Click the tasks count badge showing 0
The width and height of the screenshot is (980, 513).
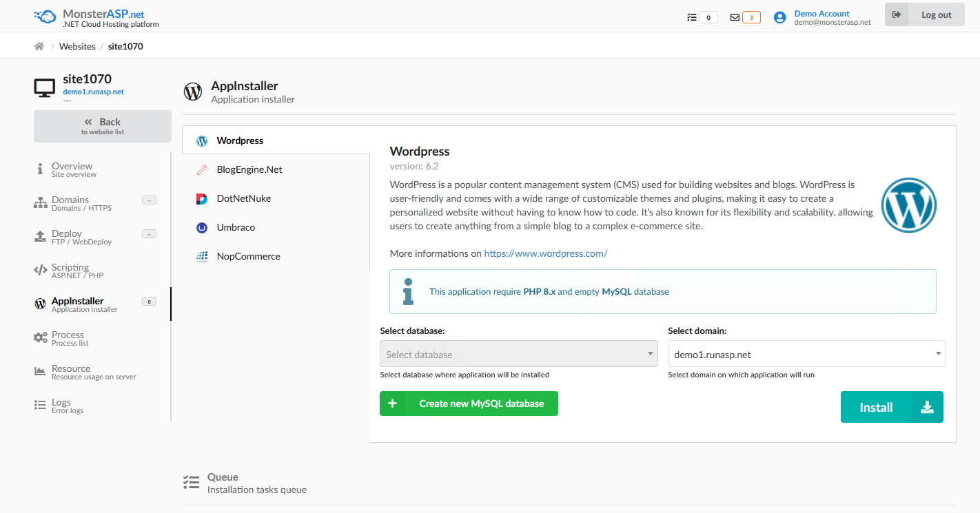708,17
